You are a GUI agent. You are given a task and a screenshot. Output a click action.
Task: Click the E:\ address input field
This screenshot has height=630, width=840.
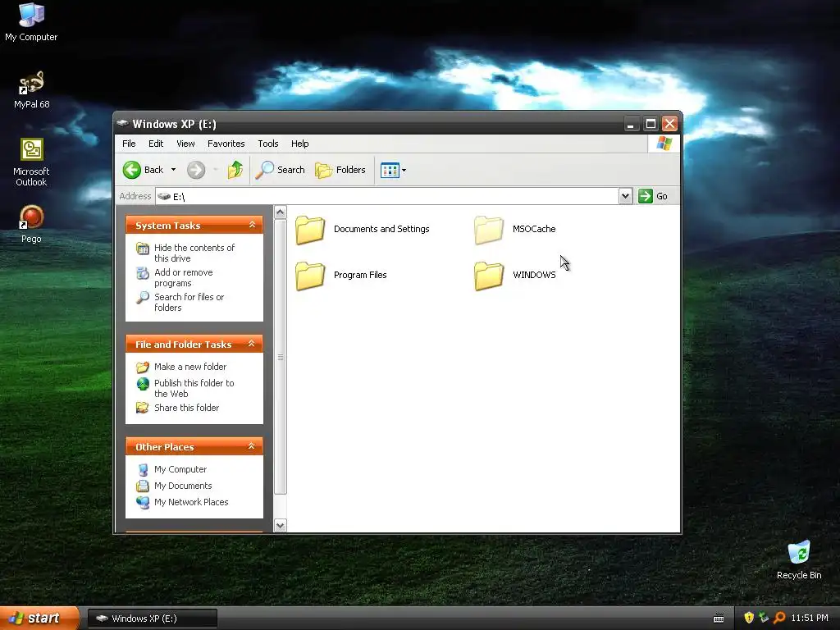pyautogui.click(x=387, y=196)
